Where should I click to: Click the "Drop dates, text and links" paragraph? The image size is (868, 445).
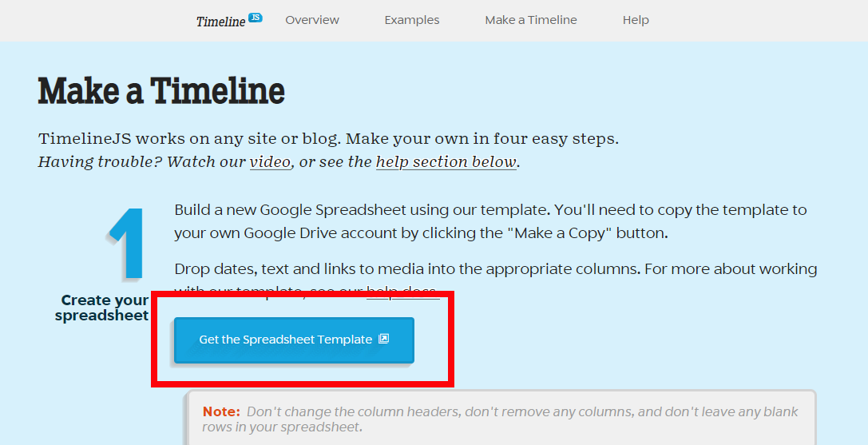pyautogui.click(x=496, y=280)
